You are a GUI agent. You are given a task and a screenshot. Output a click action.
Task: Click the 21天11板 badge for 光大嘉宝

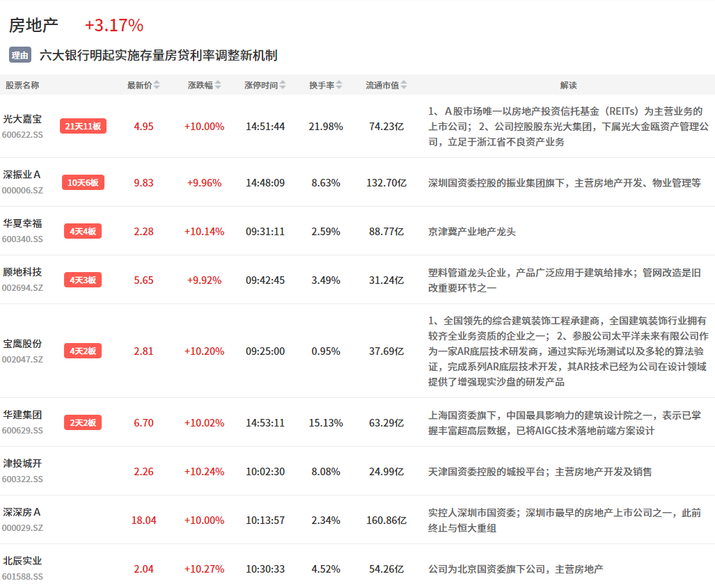[83, 126]
